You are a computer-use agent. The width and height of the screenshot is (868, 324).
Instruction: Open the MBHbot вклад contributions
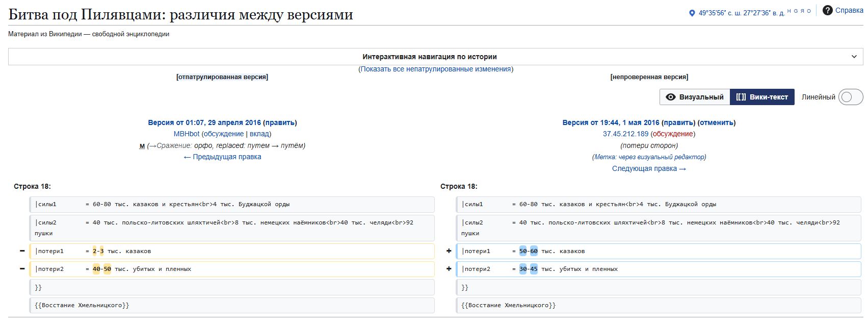259,134
